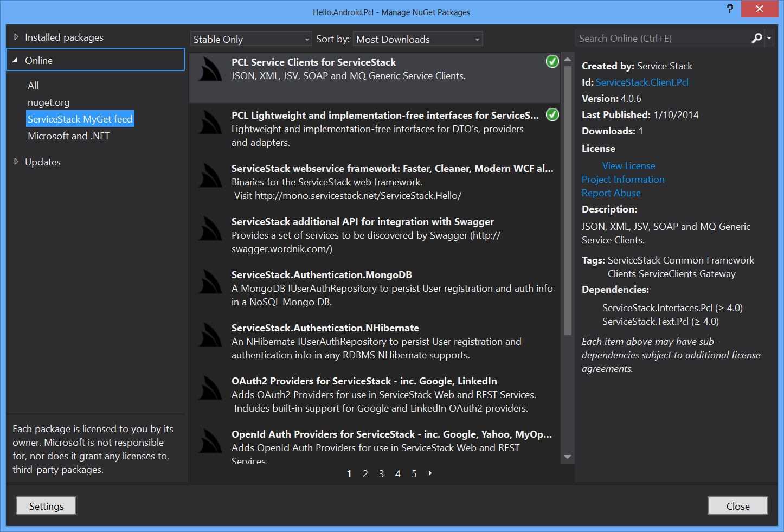Click Last Published 1/10/2014 value

pos(676,115)
